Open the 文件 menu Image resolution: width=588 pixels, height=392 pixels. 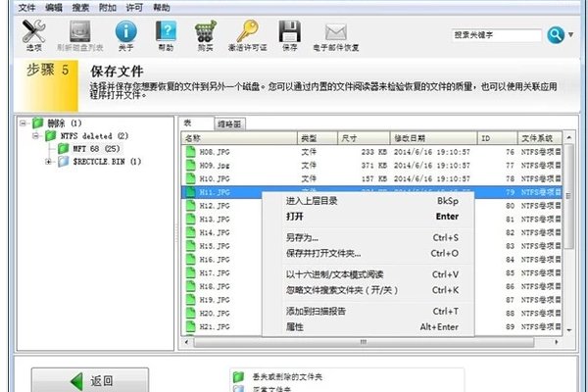(26, 8)
